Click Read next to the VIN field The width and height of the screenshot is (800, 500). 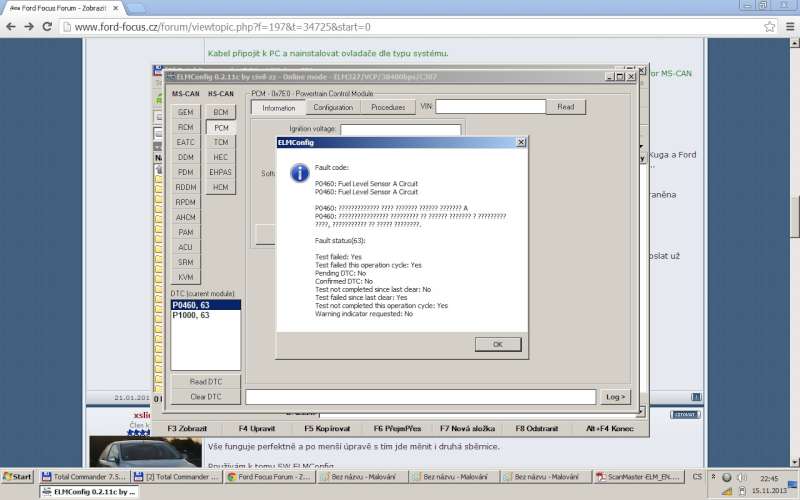[565, 107]
